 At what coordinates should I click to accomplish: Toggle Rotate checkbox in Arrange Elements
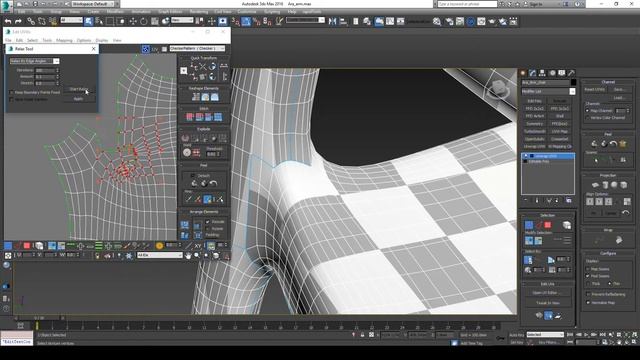[x=207, y=229]
